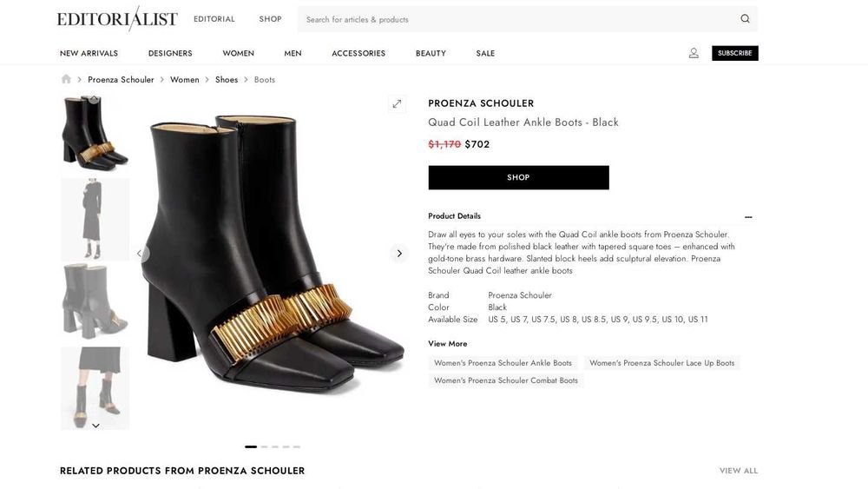
Task: Expand product image to fullscreen
Action: (397, 104)
